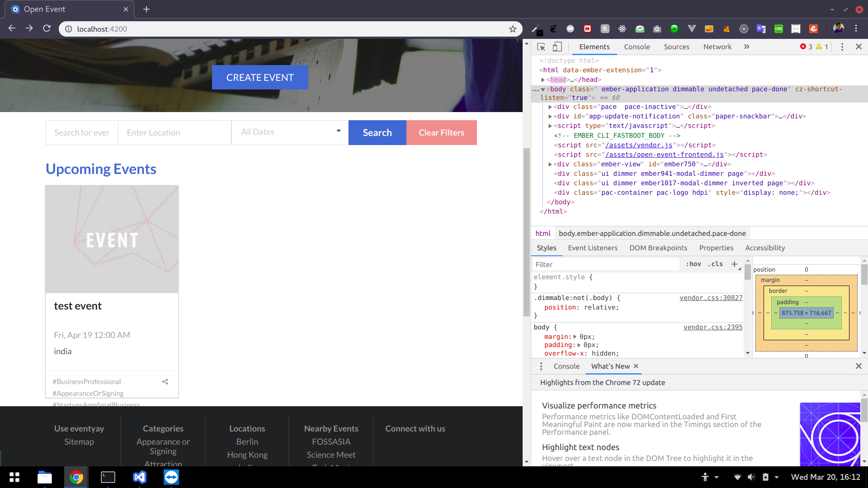Click the CREATE EVENT button

pyautogui.click(x=260, y=77)
